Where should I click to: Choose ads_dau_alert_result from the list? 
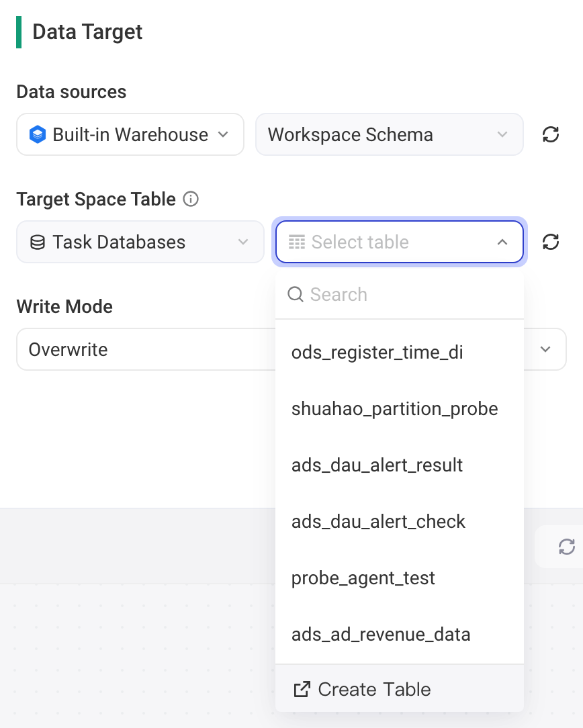click(x=400, y=465)
